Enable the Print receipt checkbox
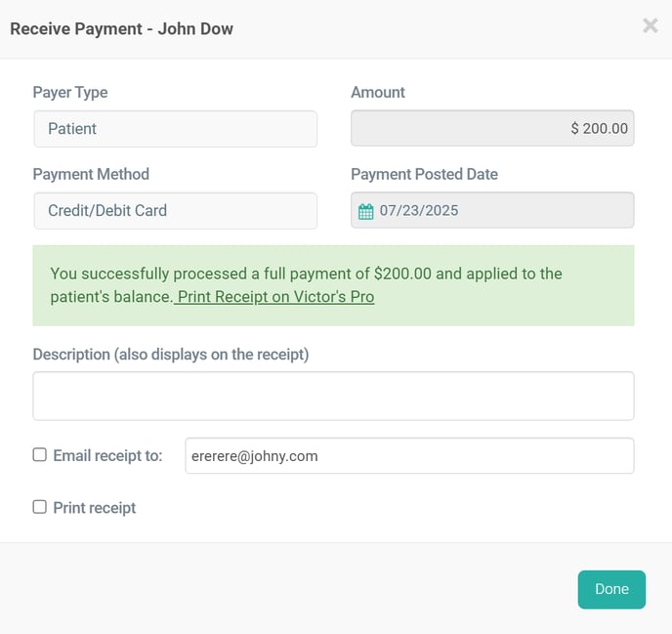This screenshot has height=634, width=672. pos(40,507)
